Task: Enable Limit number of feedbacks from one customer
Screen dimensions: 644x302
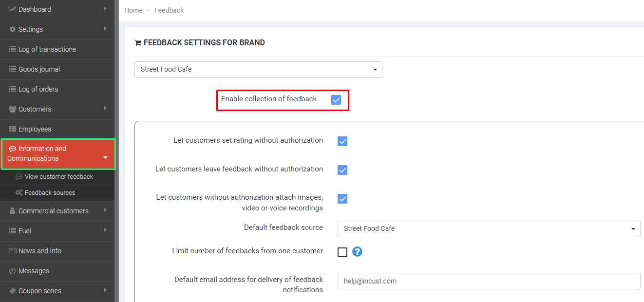Action: [342, 252]
